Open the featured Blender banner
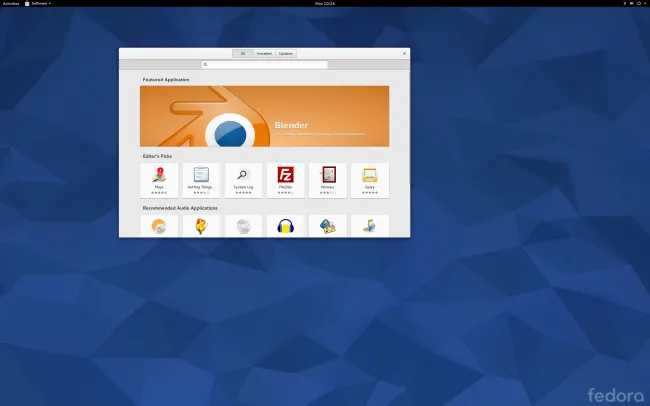The width and height of the screenshot is (650, 406). click(264, 116)
